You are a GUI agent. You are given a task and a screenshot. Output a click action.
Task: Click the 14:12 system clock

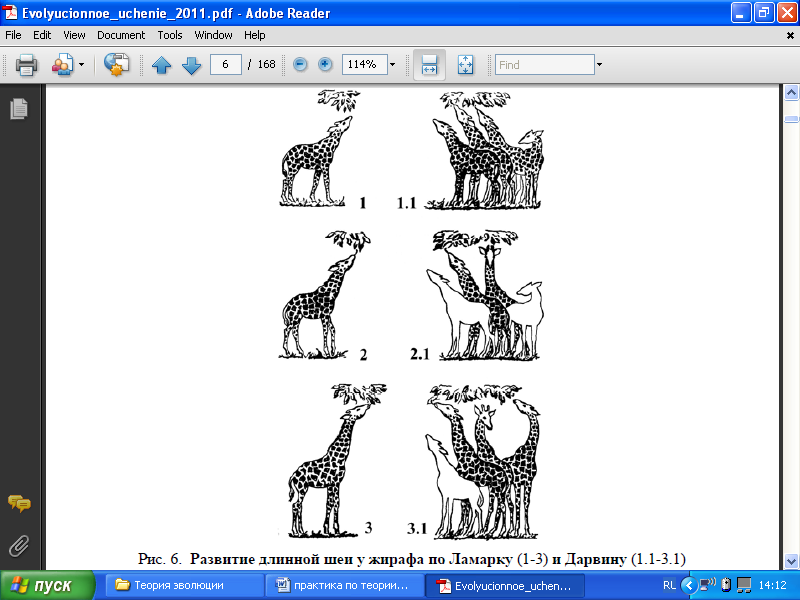[772, 585]
